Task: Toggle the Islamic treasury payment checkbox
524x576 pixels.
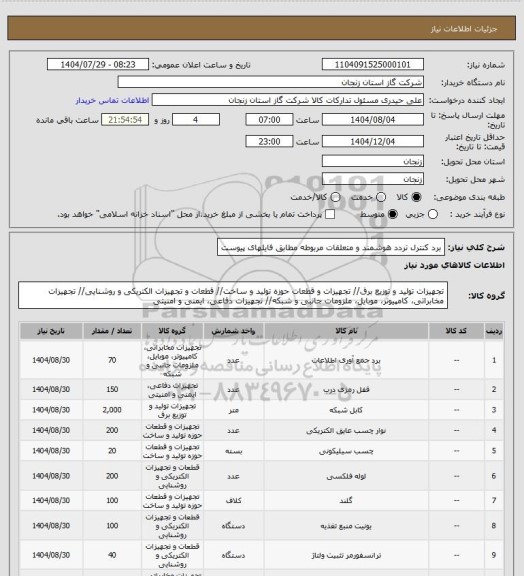Action: (330, 214)
